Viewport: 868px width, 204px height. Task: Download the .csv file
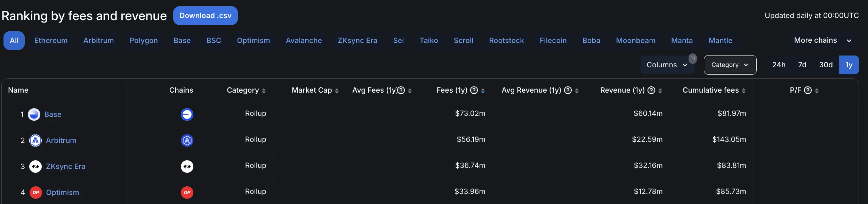[x=205, y=16]
